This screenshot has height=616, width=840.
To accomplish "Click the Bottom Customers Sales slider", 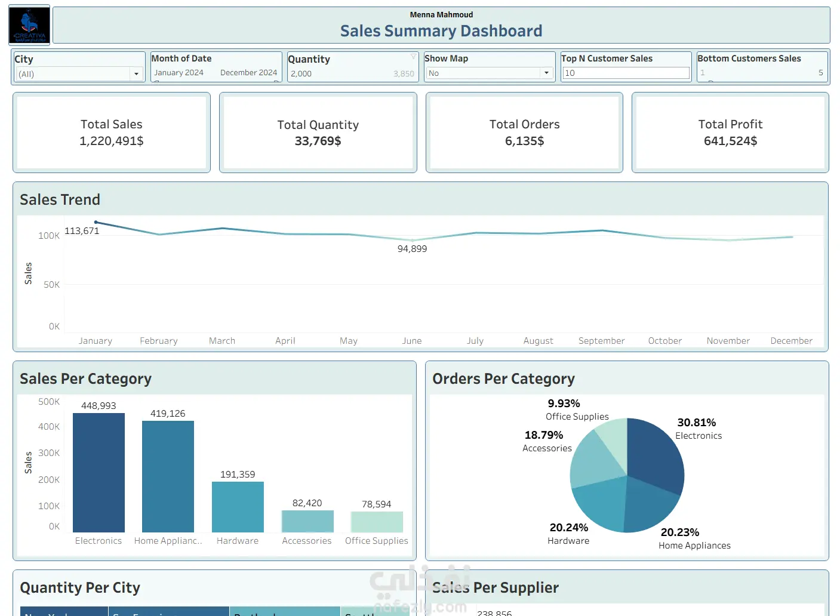I will click(x=762, y=73).
